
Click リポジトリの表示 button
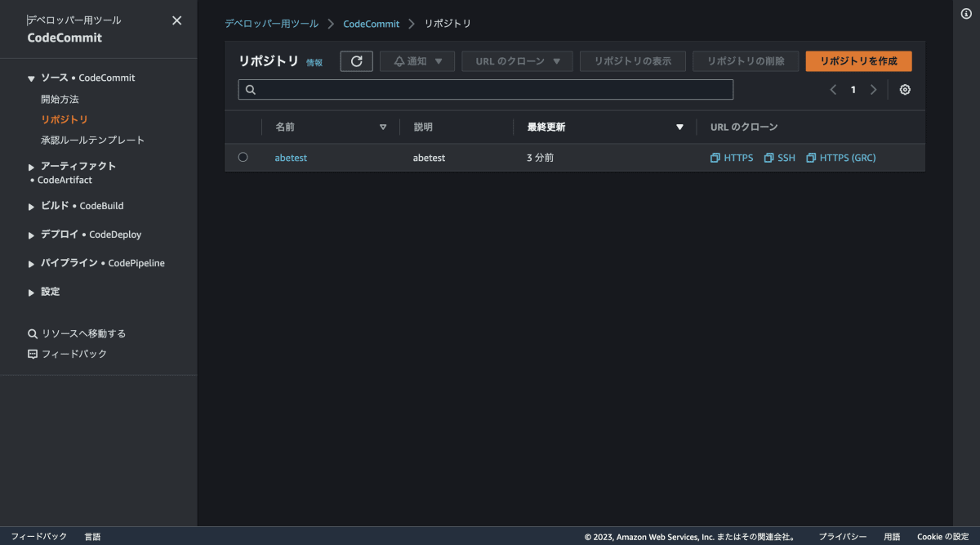coord(633,61)
